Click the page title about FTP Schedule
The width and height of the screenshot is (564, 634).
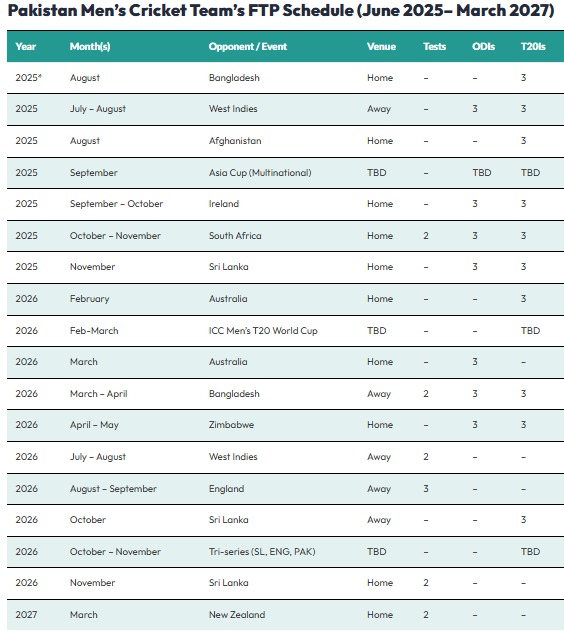tap(281, 11)
